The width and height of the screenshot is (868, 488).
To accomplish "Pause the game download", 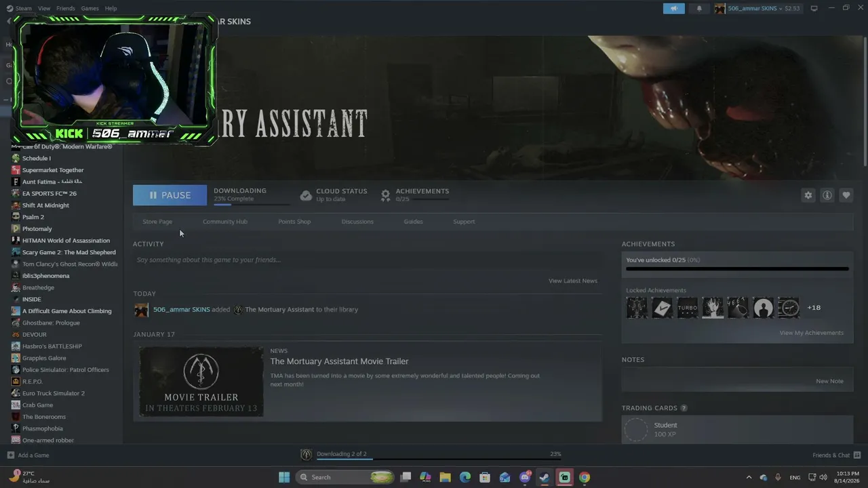I will pyautogui.click(x=170, y=195).
